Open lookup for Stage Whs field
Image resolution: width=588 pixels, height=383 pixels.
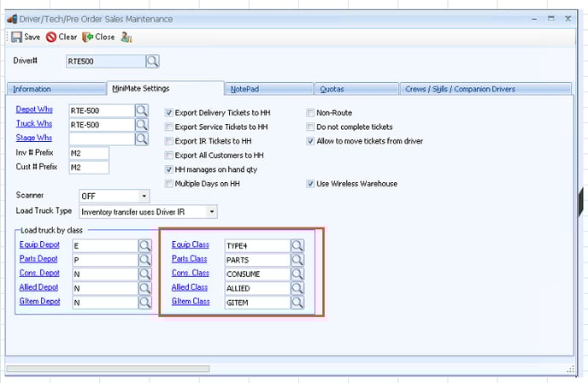pos(142,138)
